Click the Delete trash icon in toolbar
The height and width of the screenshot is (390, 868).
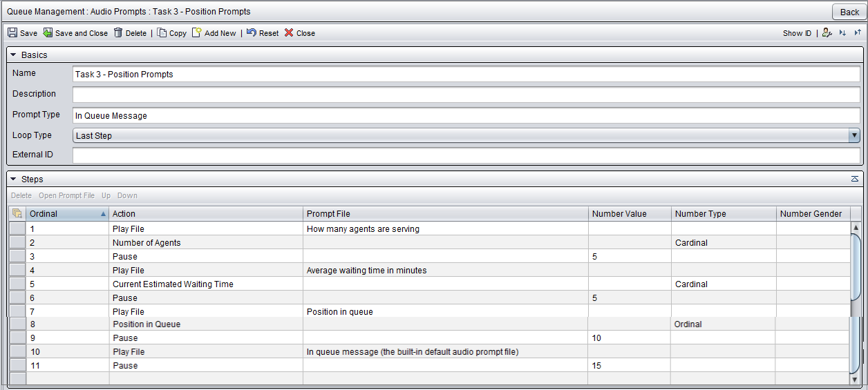pyautogui.click(x=118, y=32)
